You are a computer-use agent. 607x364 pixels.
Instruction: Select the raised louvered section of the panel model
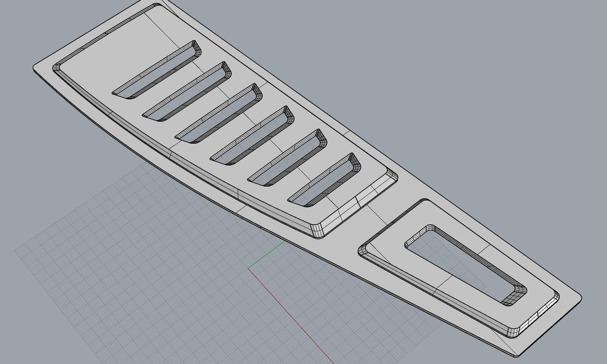225,121
